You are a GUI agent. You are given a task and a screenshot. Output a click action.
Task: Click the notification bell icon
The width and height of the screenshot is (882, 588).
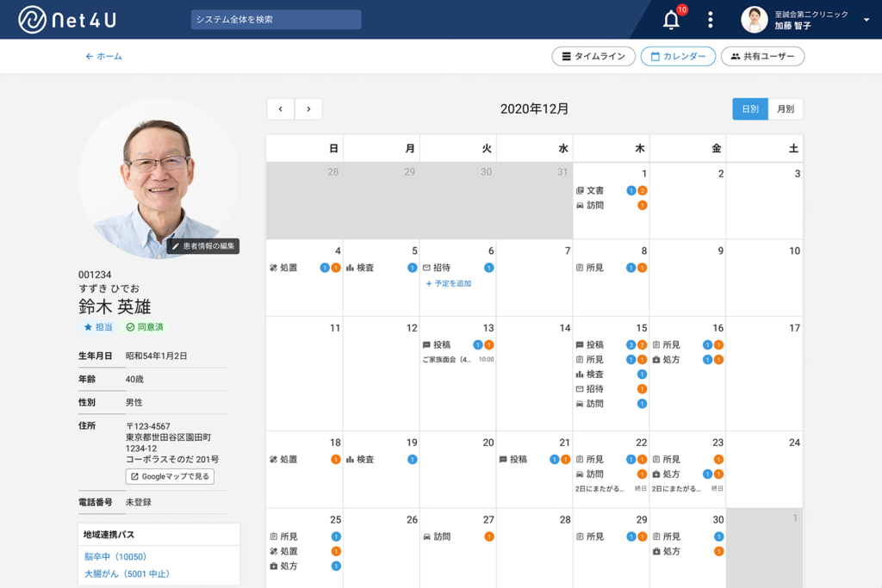click(x=671, y=19)
